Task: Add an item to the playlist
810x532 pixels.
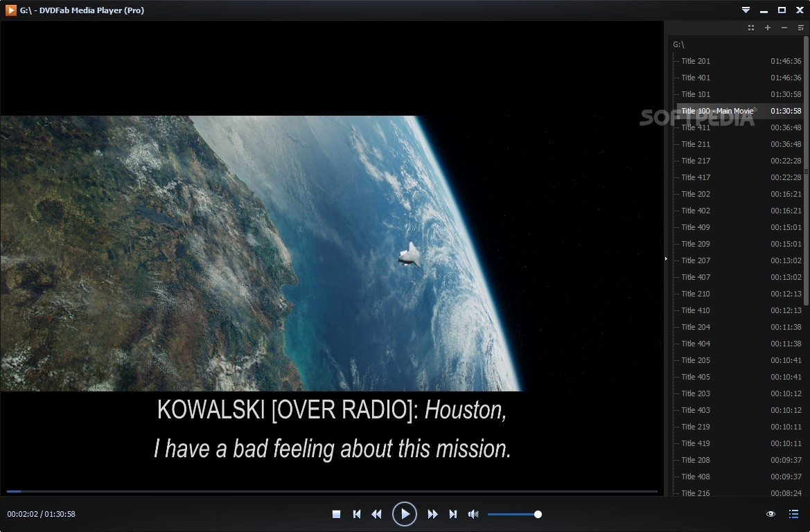Action: click(x=768, y=28)
